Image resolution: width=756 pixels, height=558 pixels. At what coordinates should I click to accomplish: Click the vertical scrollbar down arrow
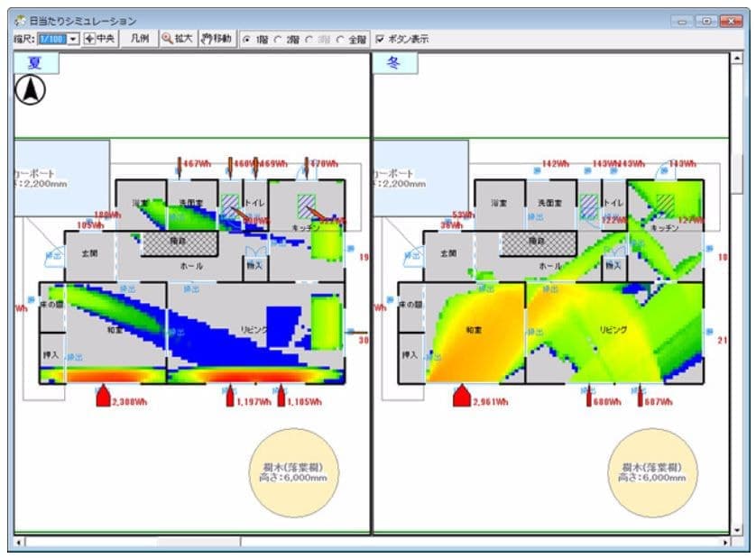coord(737,530)
